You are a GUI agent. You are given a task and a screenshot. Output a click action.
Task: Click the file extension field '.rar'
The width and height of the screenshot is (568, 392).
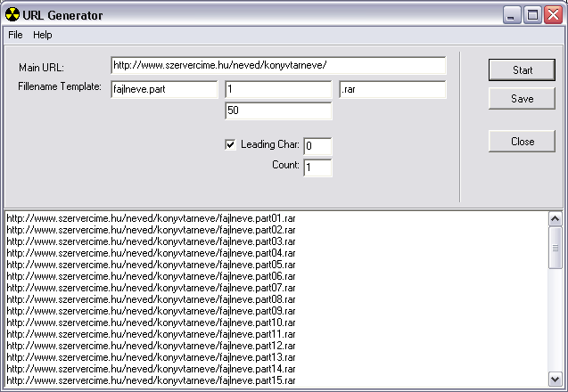[392, 89]
